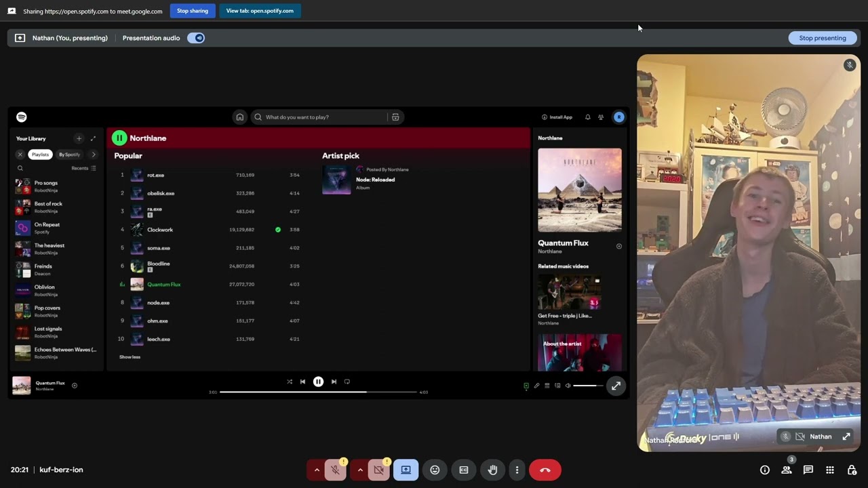The height and width of the screenshot is (488, 868).
Task: Open Recents sort options
Action: tap(84, 168)
